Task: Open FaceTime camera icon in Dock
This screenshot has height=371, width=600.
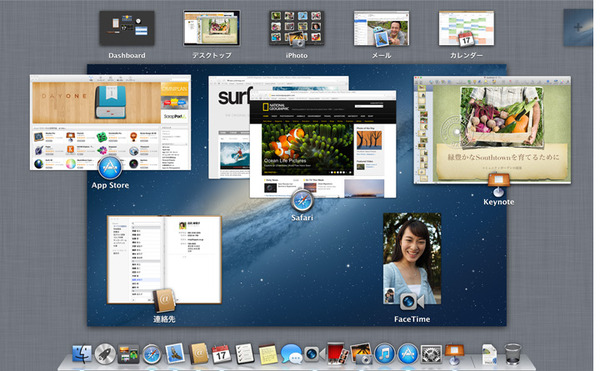Action: point(315,354)
